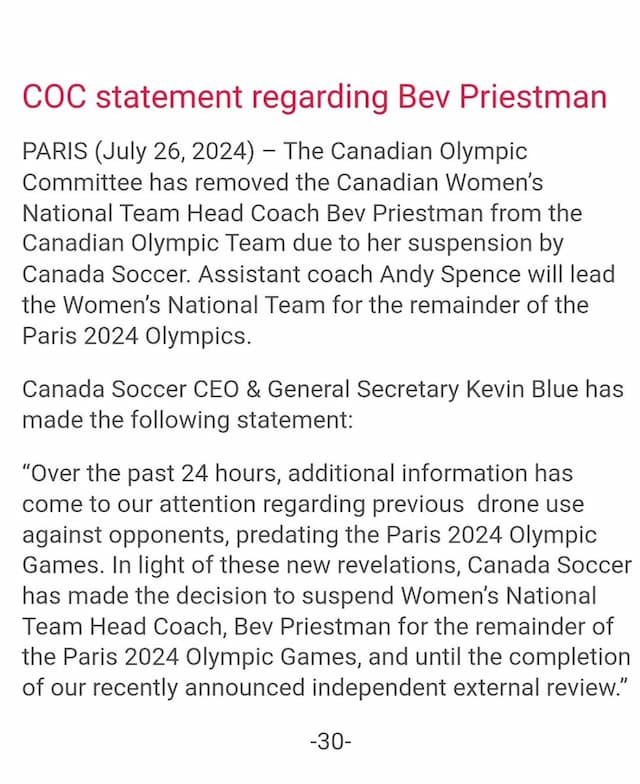The height and width of the screenshot is (784, 640).
Task: Click the words Assistant coach
Action: click(285, 274)
